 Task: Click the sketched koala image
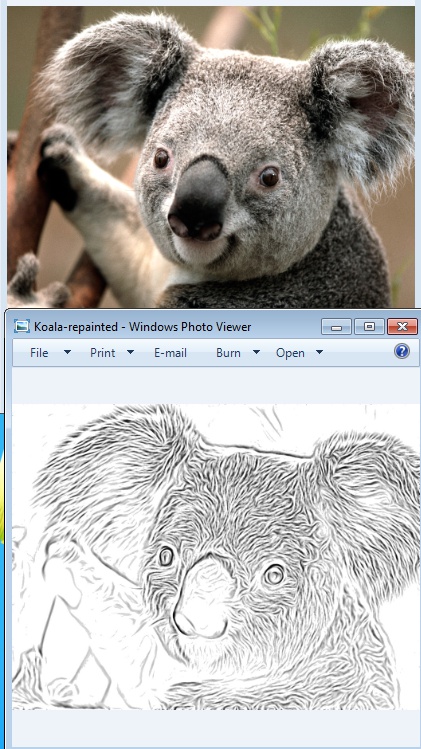[216, 557]
